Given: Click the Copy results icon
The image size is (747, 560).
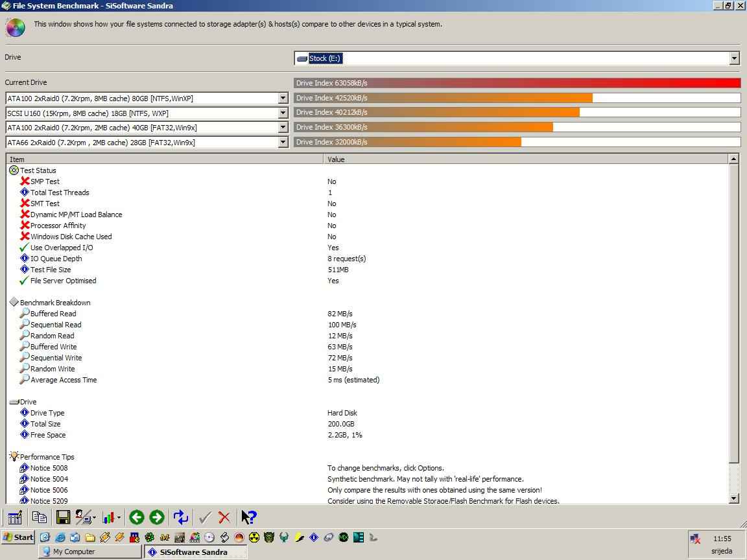Looking at the screenshot, I should click(39, 517).
